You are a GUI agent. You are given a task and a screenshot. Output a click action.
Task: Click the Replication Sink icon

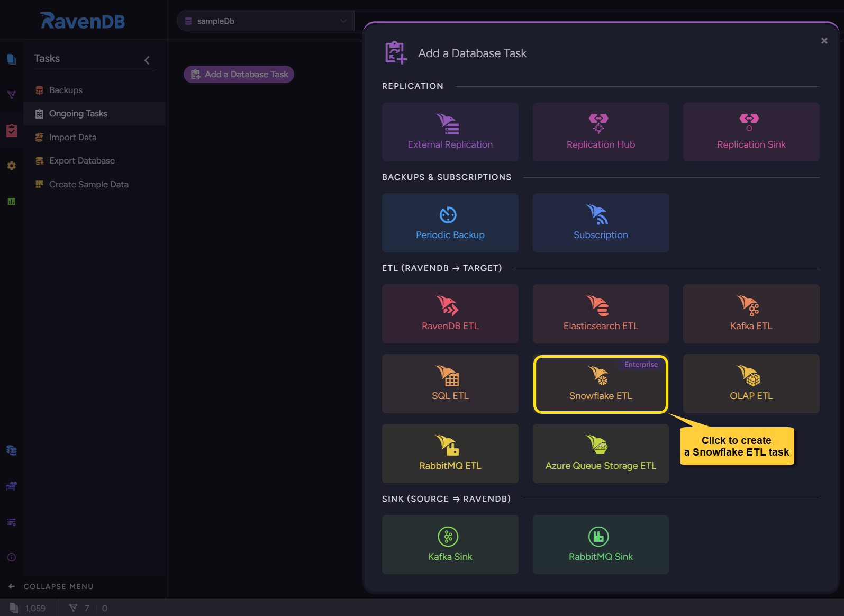pos(749,122)
